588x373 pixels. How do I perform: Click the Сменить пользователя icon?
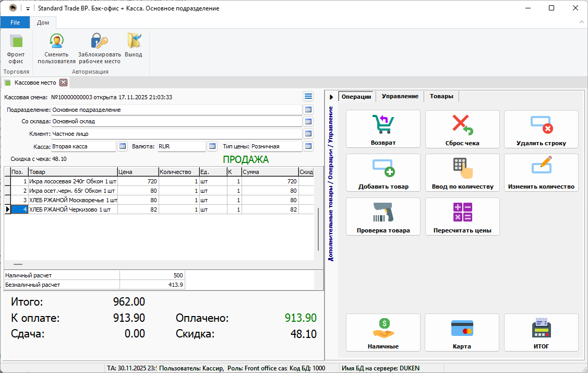56,47
